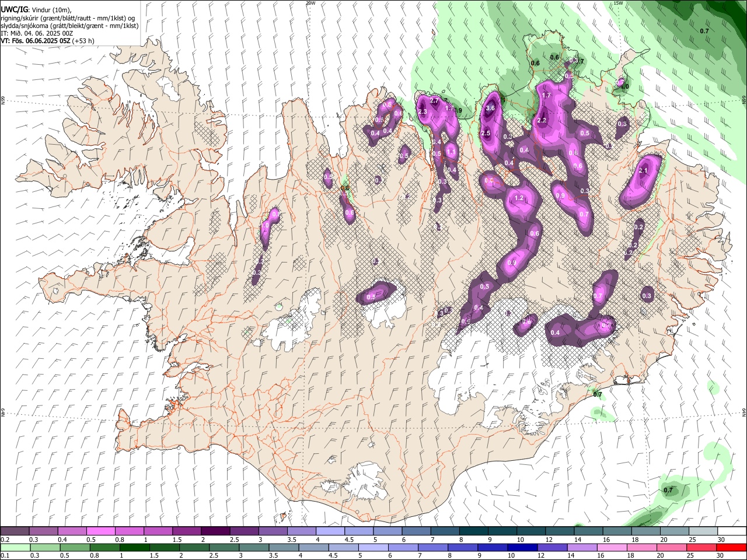Pick the darkest purple 2 swatch in upper legend

[215, 531]
